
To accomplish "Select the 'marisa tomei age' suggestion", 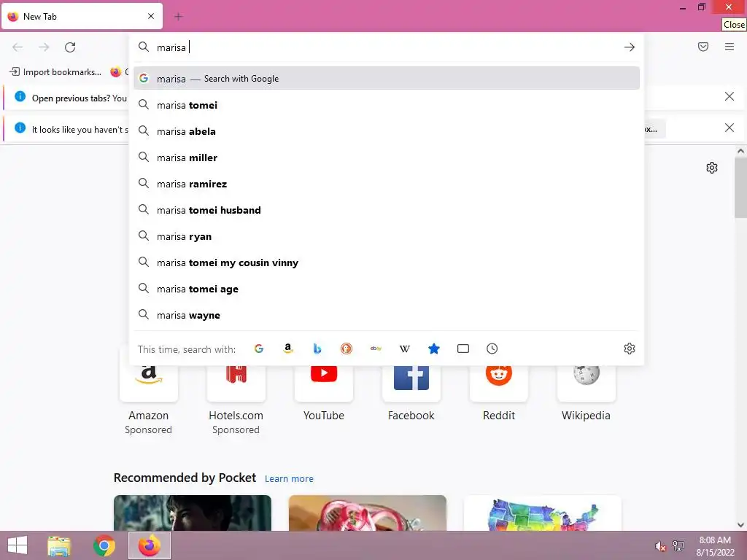I will click(387, 289).
